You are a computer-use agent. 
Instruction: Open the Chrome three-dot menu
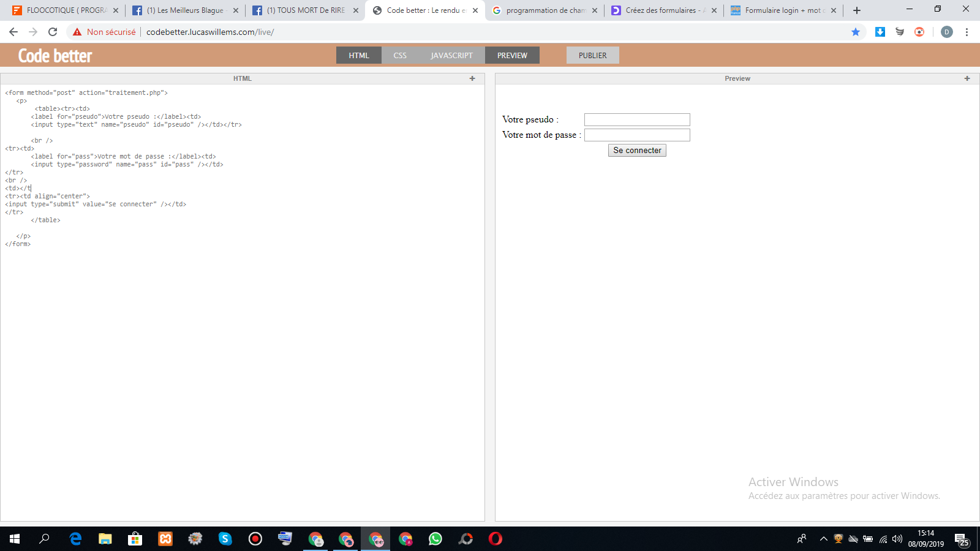click(x=967, y=32)
